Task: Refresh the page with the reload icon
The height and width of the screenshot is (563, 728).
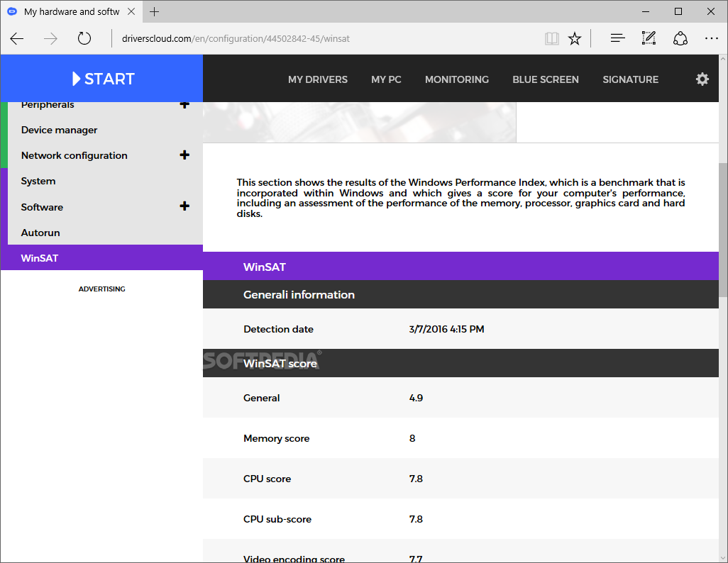Action: tap(84, 38)
